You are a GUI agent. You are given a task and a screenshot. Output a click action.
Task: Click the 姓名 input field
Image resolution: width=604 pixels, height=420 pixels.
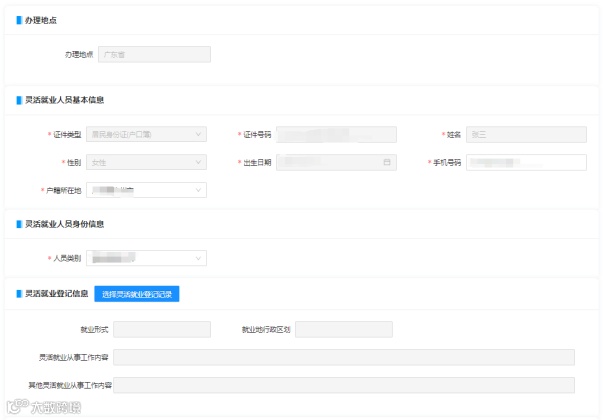pyautogui.click(x=526, y=134)
